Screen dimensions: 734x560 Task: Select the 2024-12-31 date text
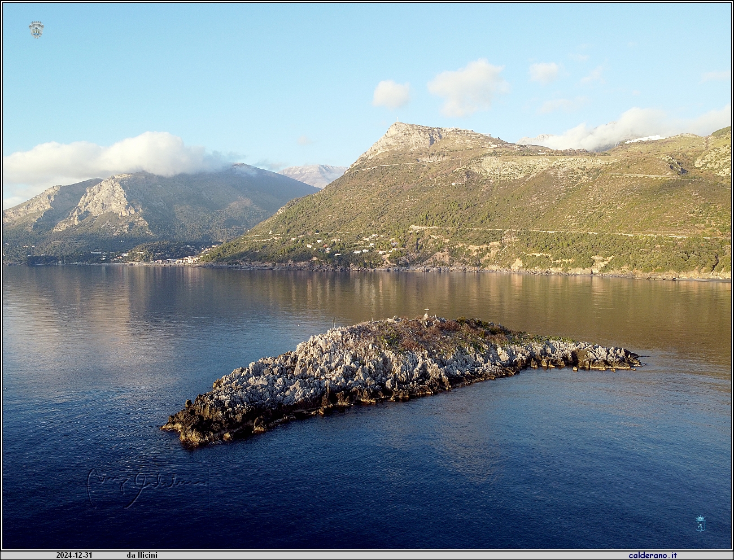pyautogui.click(x=74, y=555)
